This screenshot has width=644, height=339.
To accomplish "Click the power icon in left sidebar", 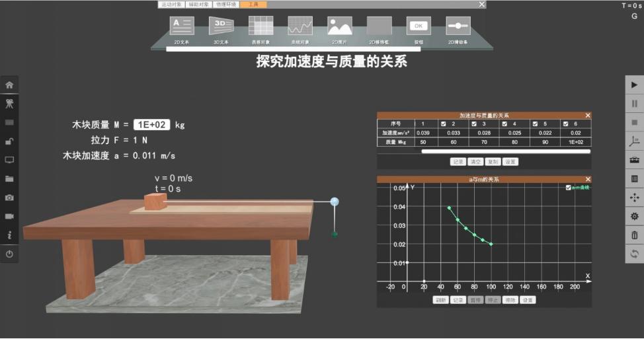I will click(9, 254).
